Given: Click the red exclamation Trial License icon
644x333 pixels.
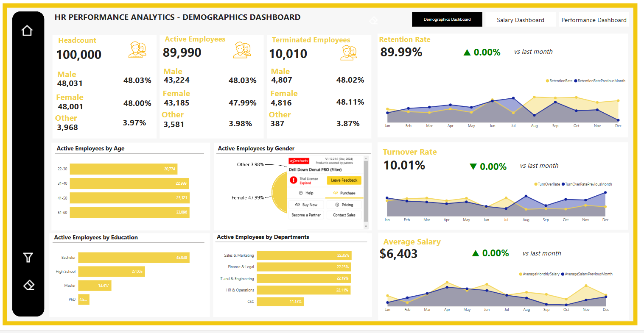Looking at the screenshot, I should 293,180.
